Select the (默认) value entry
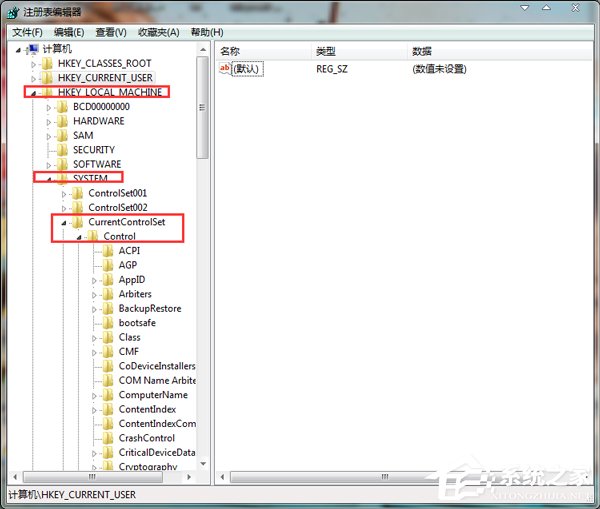This screenshot has height=509, width=600. [x=246, y=69]
